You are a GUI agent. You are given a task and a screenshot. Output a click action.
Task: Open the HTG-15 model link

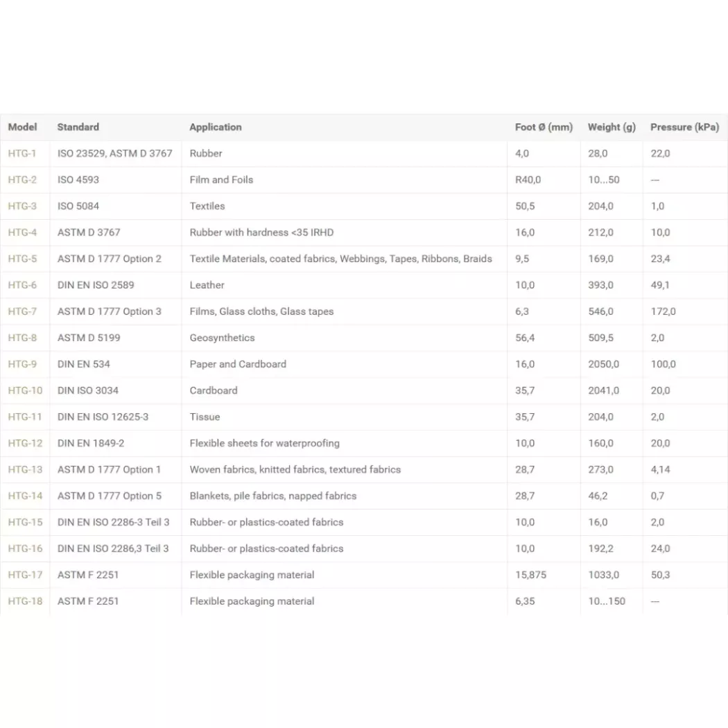click(x=25, y=522)
